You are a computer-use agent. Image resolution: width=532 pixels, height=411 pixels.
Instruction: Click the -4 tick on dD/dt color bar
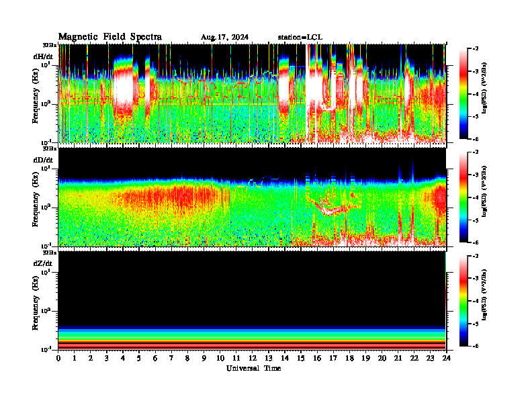[476, 197]
